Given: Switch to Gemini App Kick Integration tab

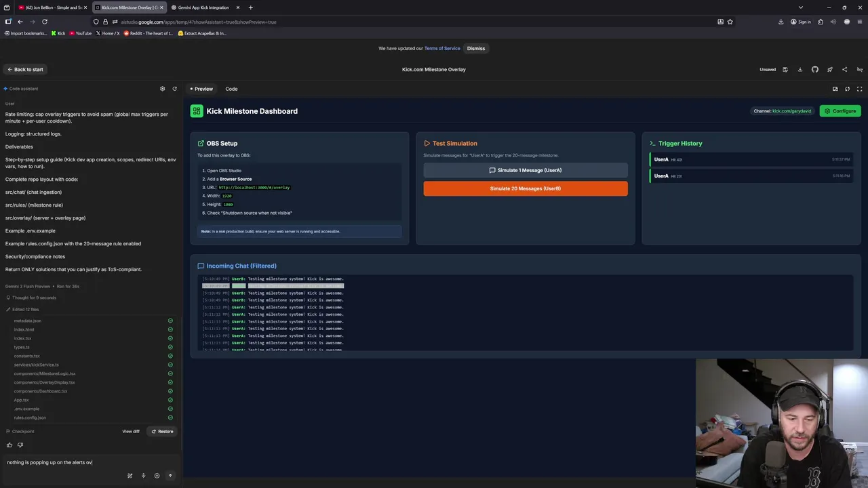Looking at the screenshot, I should pyautogui.click(x=203, y=7).
